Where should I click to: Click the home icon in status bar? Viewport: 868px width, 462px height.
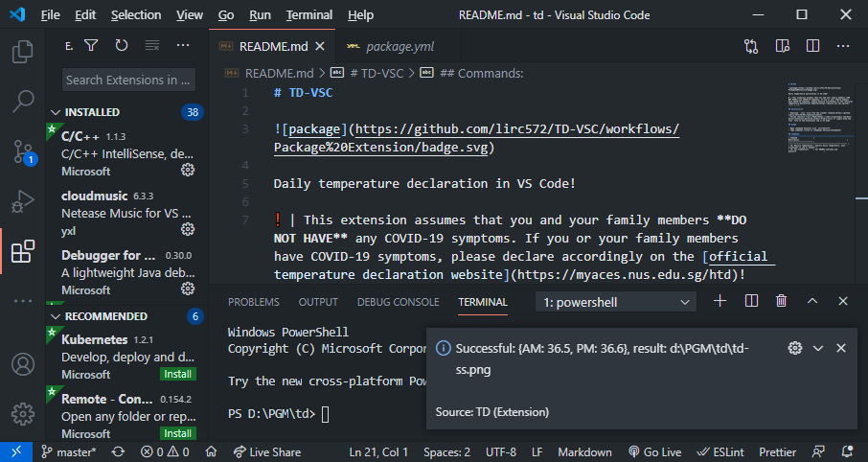click(211, 452)
